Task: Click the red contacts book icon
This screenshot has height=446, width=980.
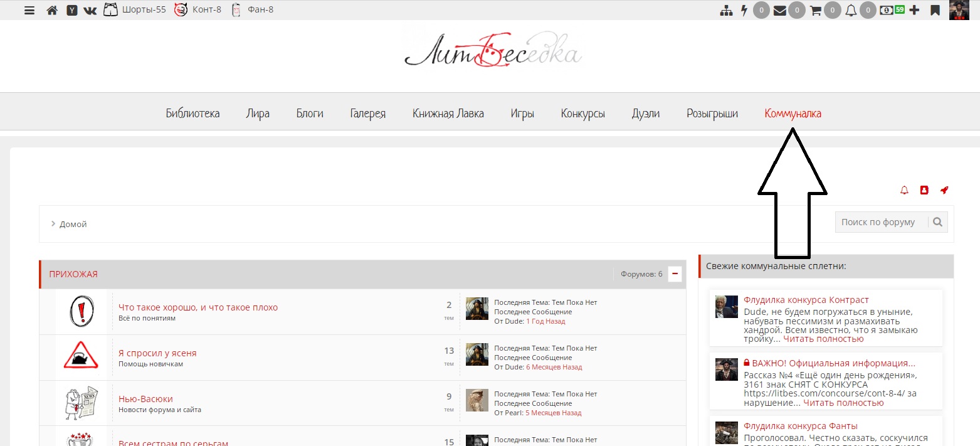Action: (x=924, y=190)
